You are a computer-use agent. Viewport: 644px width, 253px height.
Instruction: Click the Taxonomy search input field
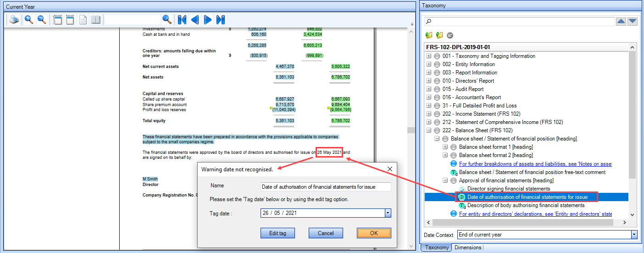(x=520, y=22)
